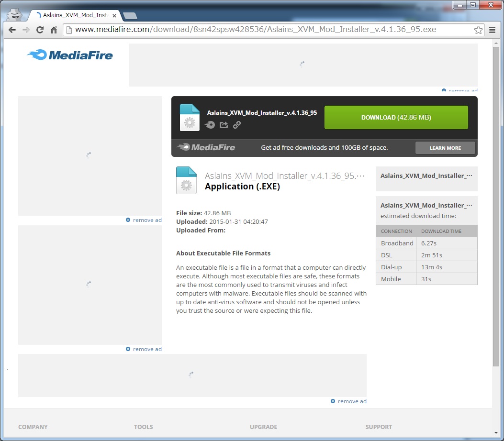The image size is (504, 441).
Task: Open a new tab button
Action: (x=130, y=15)
